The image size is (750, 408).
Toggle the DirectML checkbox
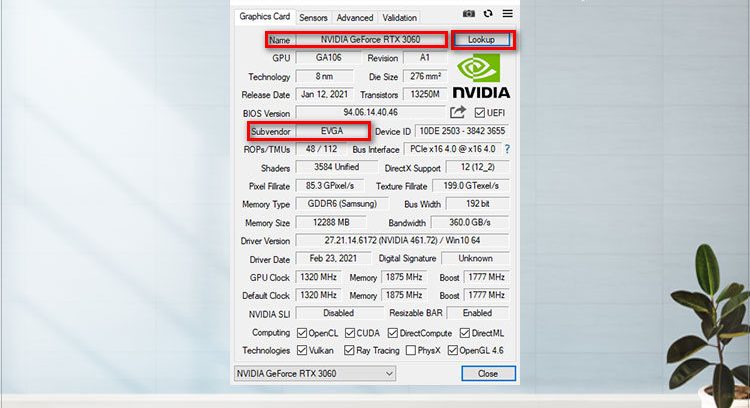(464, 332)
